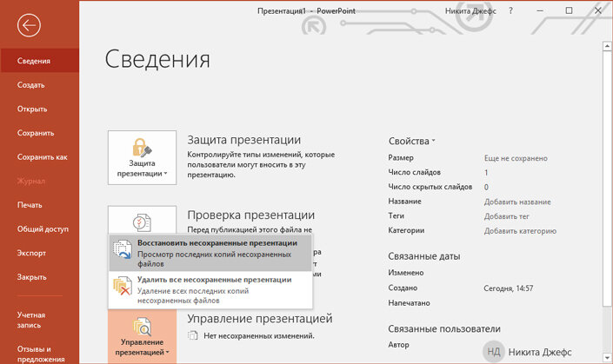Click the Число слайдов label
This screenshot has width=613, height=364.
point(414,172)
